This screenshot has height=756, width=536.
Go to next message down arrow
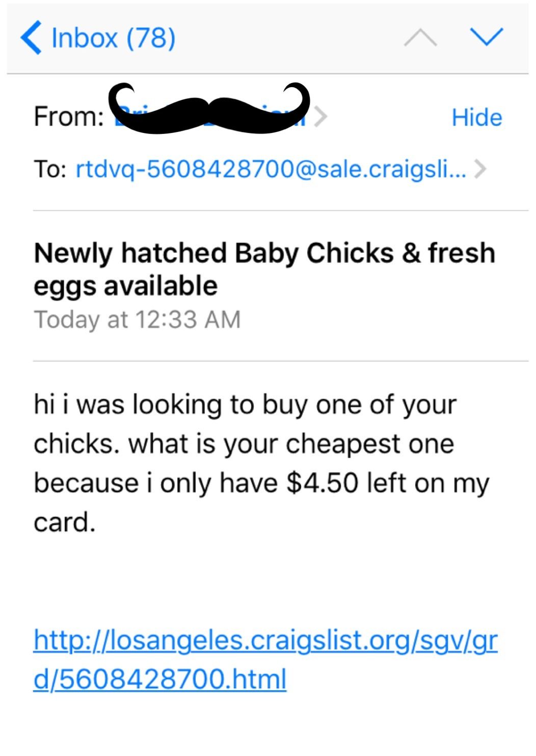point(487,37)
